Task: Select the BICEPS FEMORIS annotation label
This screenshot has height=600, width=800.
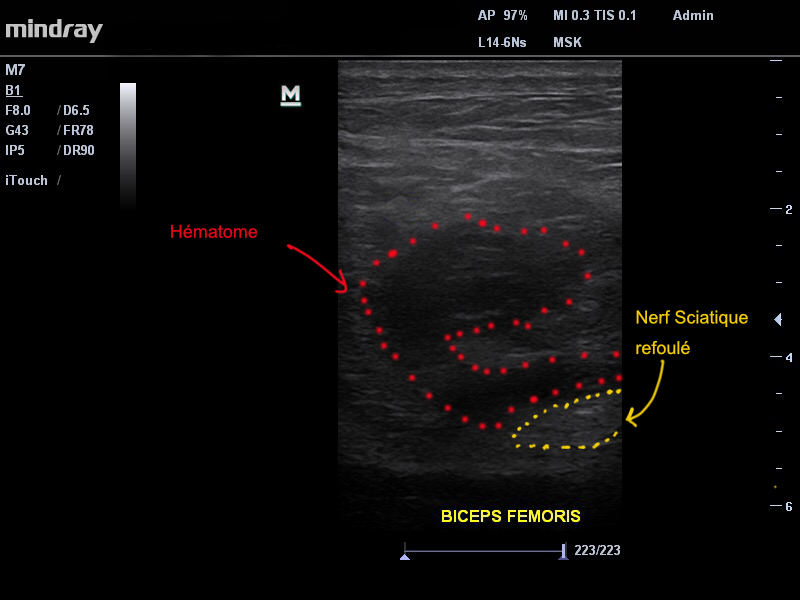Action: pyautogui.click(x=510, y=517)
